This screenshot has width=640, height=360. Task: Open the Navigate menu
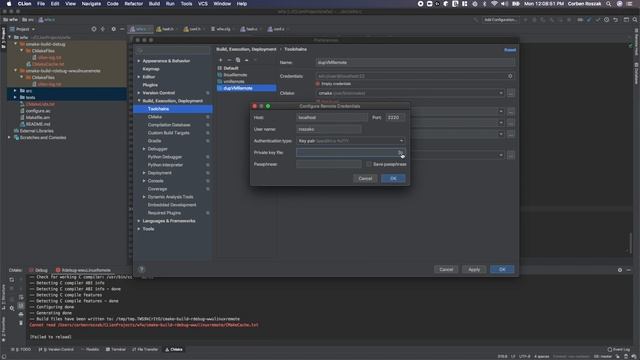click(x=91, y=4)
